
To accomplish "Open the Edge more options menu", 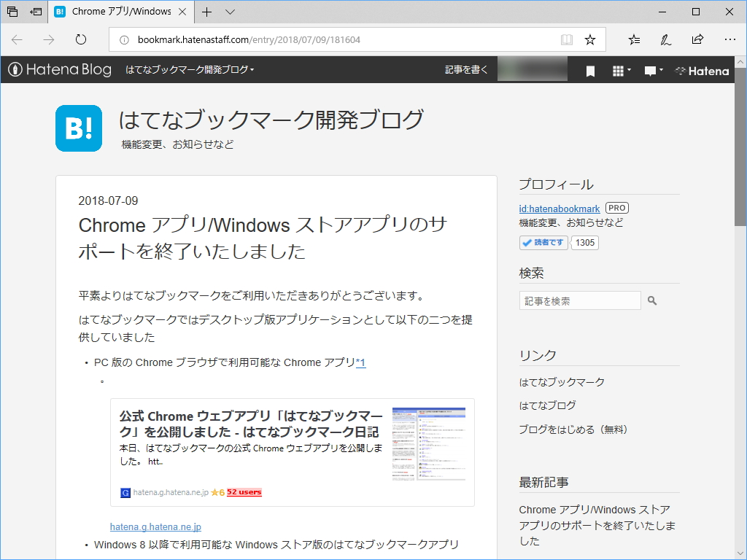I will tap(729, 39).
